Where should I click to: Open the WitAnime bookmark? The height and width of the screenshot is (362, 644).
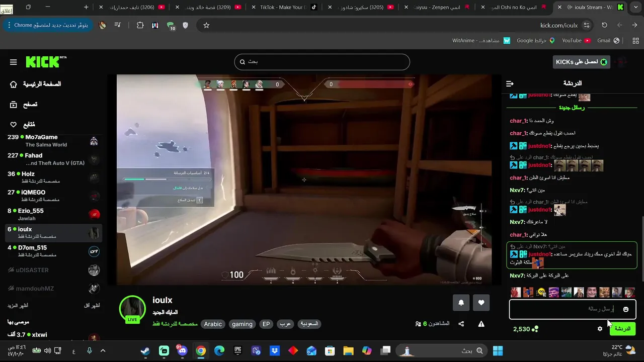[x=480, y=40]
